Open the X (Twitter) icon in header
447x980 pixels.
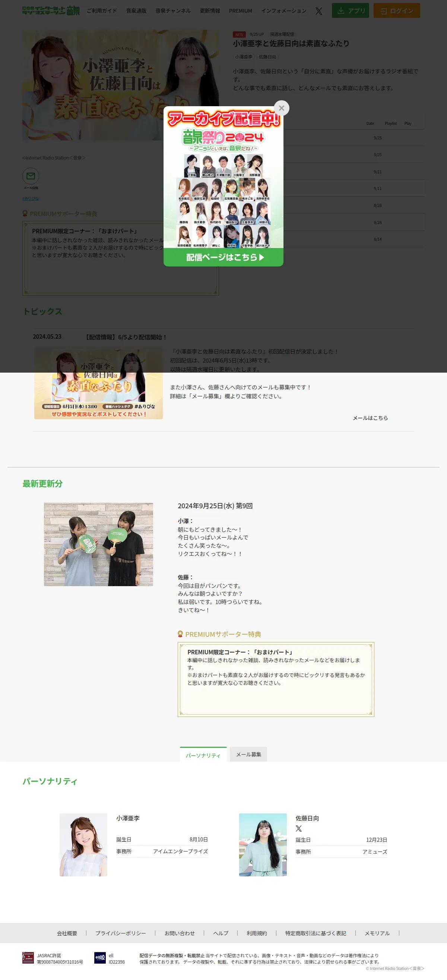point(319,11)
